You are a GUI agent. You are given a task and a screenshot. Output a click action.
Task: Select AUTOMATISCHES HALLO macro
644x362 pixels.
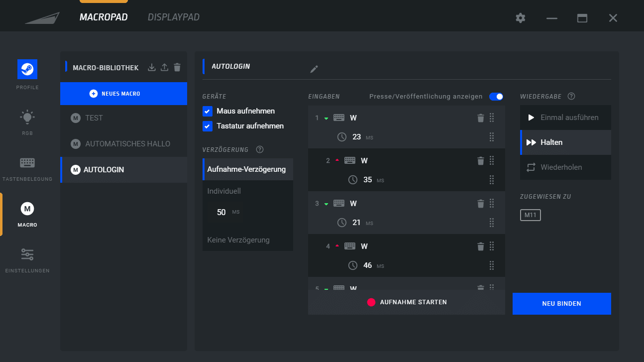tap(127, 144)
